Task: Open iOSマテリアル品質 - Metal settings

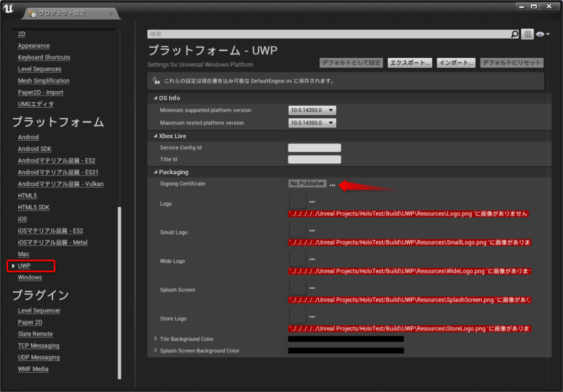Action: [x=53, y=242]
